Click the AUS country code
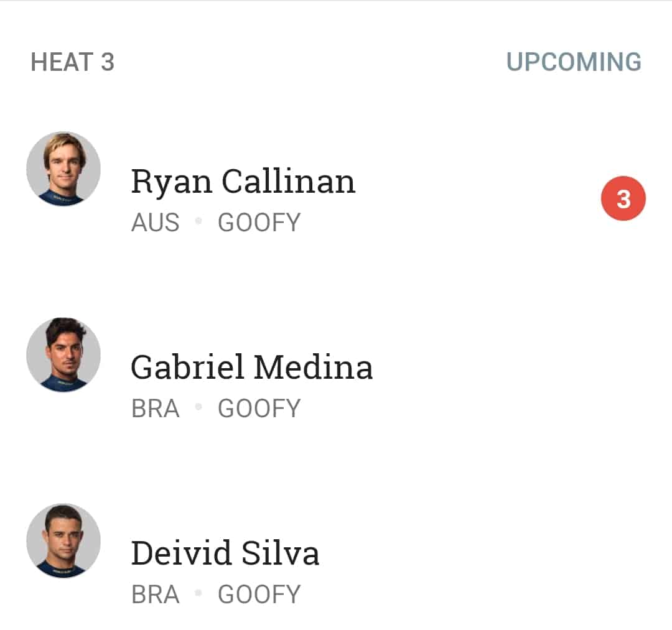Image resolution: width=672 pixels, height=630 pixels. [x=155, y=223]
